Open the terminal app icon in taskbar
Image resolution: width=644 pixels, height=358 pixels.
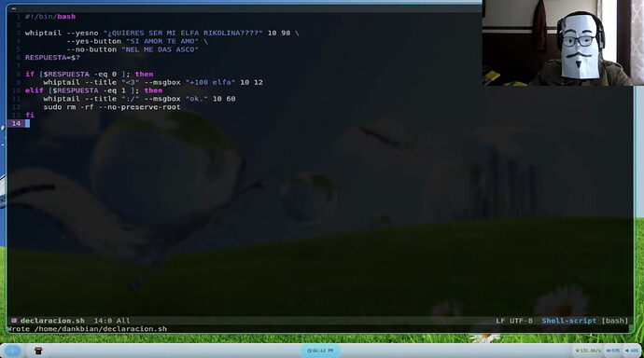click(x=38, y=351)
